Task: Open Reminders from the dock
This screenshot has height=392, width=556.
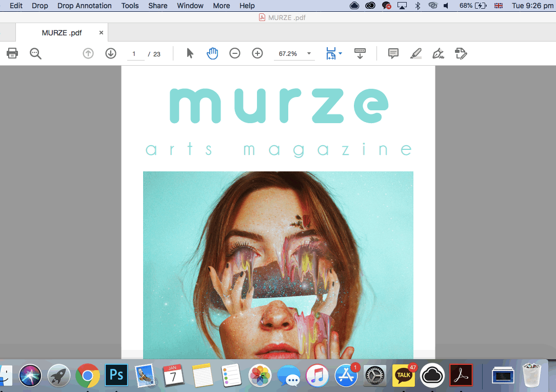Action: pos(231,376)
